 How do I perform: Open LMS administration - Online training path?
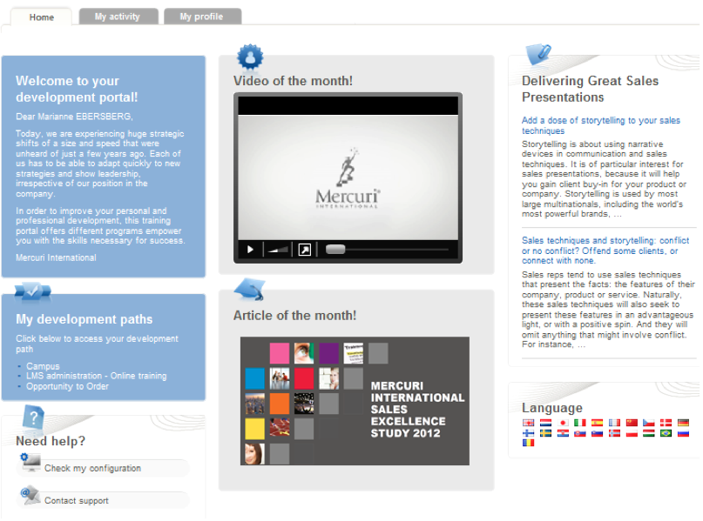(x=96, y=376)
